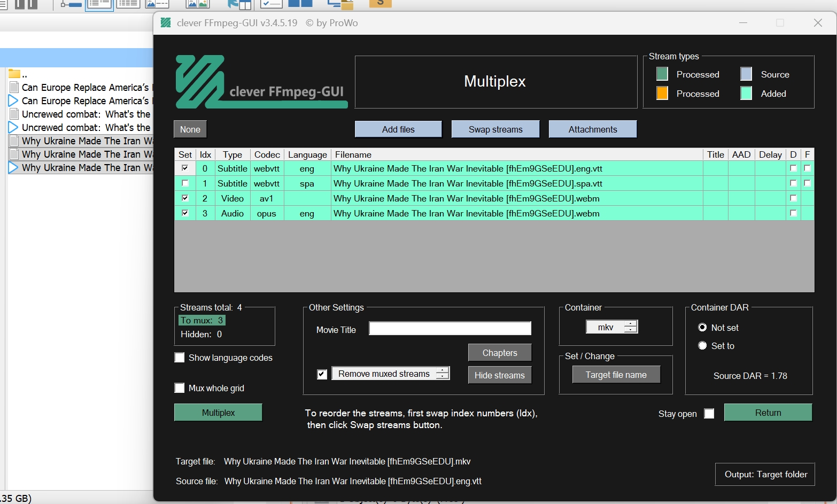Click play icon of last 'Why Ukraine Made The Iran' file

(x=13, y=167)
